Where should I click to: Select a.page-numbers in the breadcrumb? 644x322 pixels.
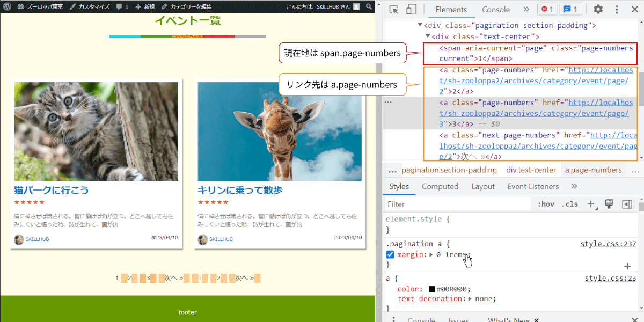pyautogui.click(x=593, y=170)
